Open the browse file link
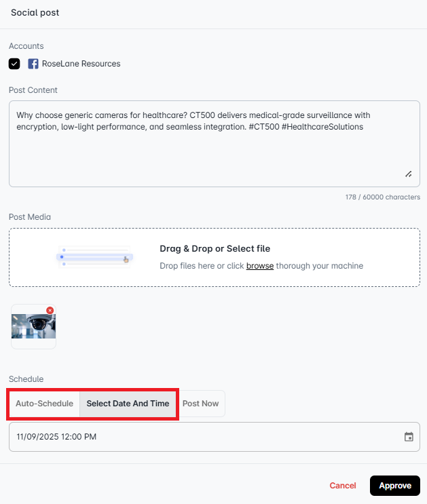 click(x=259, y=266)
